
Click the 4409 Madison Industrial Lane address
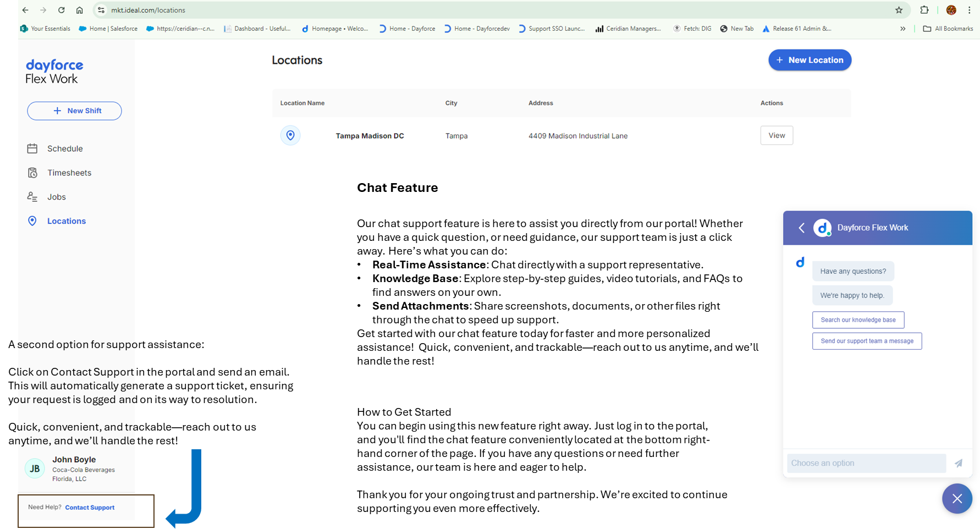click(x=578, y=136)
